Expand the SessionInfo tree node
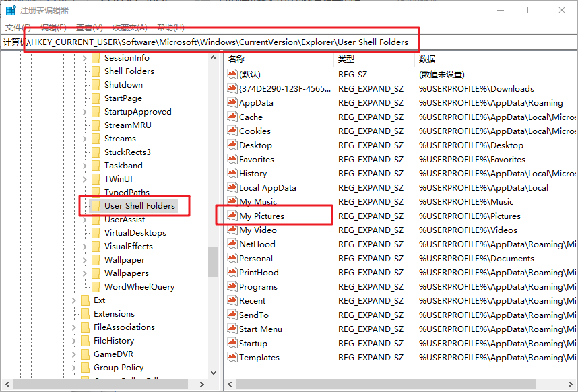 pyautogui.click(x=85, y=58)
